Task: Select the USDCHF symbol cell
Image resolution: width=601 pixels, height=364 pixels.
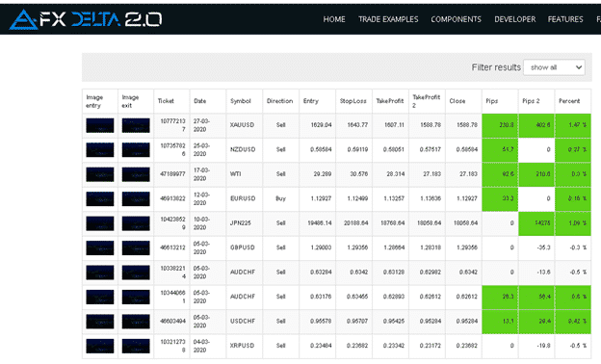Action: [245, 322]
